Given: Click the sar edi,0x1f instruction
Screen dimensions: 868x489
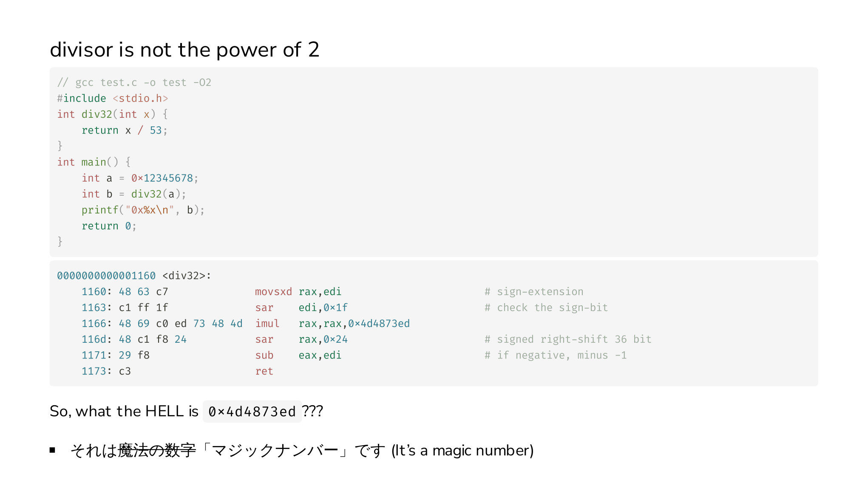Looking at the screenshot, I should (301, 307).
